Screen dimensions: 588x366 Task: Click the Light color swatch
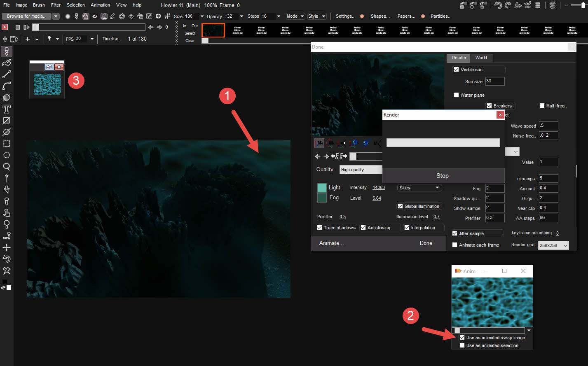coord(322,188)
